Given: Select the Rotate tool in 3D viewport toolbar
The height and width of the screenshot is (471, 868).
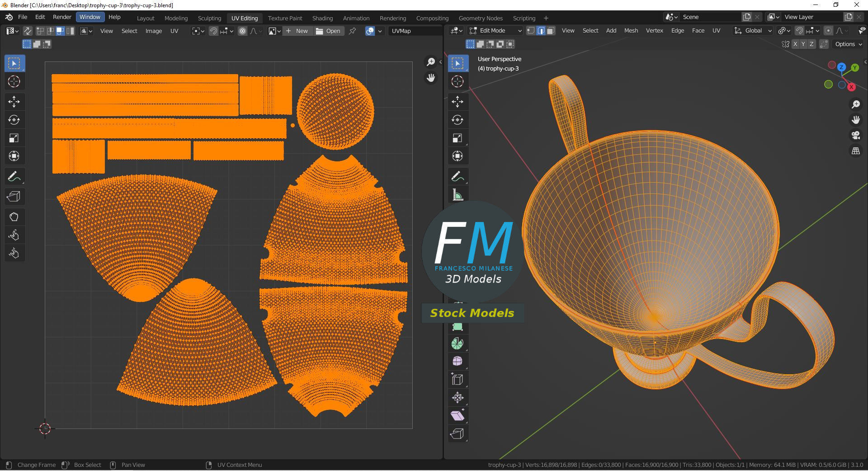Looking at the screenshot, I should pyautogui.click(x=458, y=120).
